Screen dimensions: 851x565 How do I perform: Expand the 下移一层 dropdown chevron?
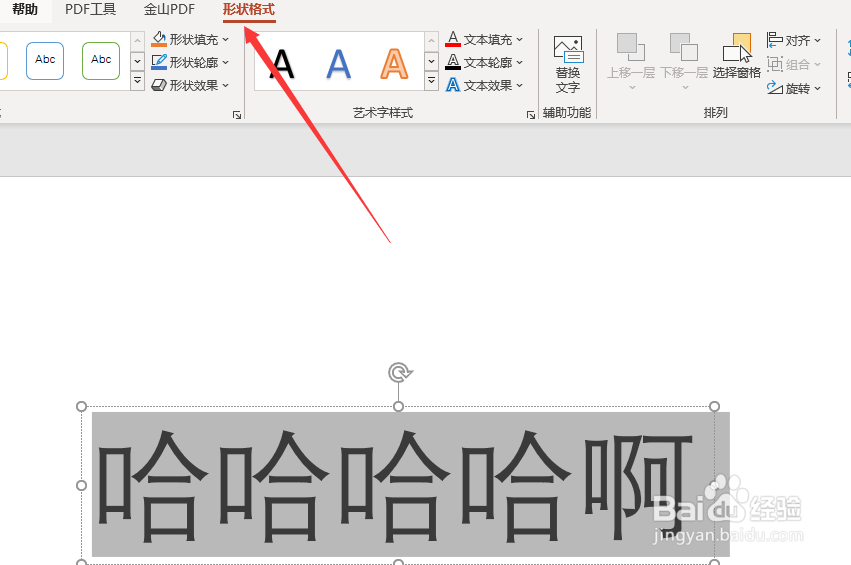coord(685,87)
